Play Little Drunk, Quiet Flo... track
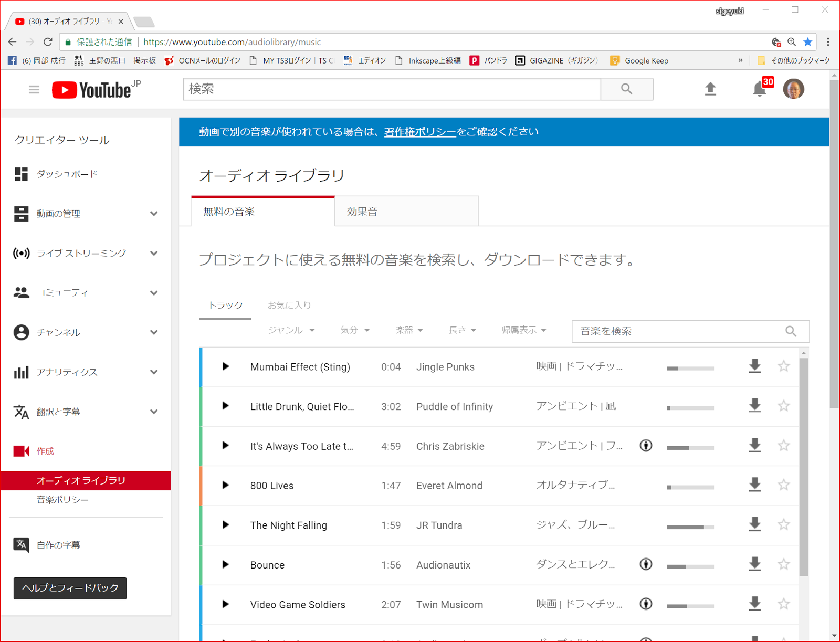 [x=226, y=406]
